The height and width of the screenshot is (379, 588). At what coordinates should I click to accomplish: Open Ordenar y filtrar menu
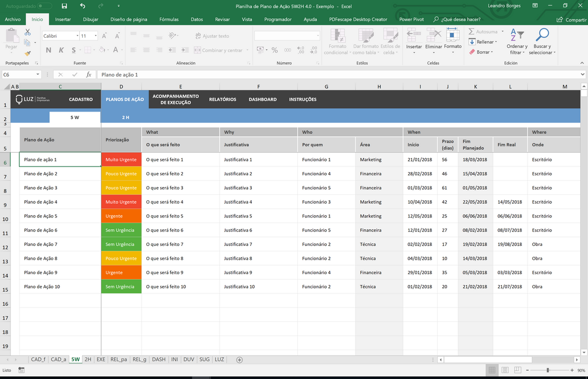pos(517,42)
